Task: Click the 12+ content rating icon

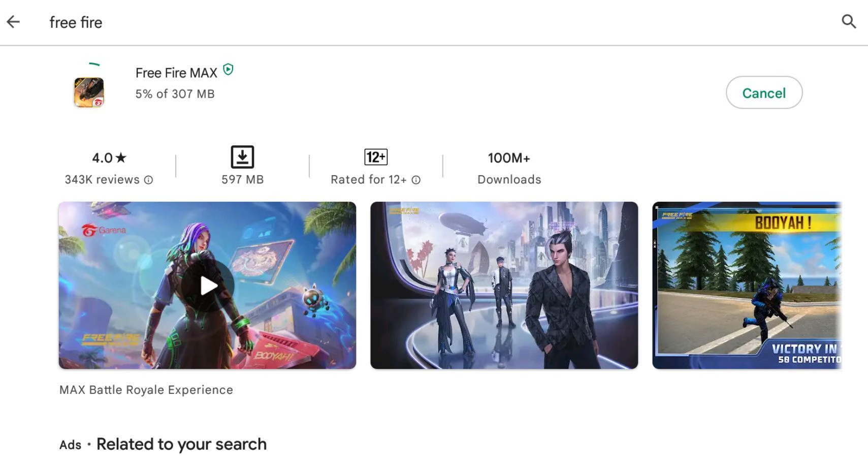Action: pos(376,157)
